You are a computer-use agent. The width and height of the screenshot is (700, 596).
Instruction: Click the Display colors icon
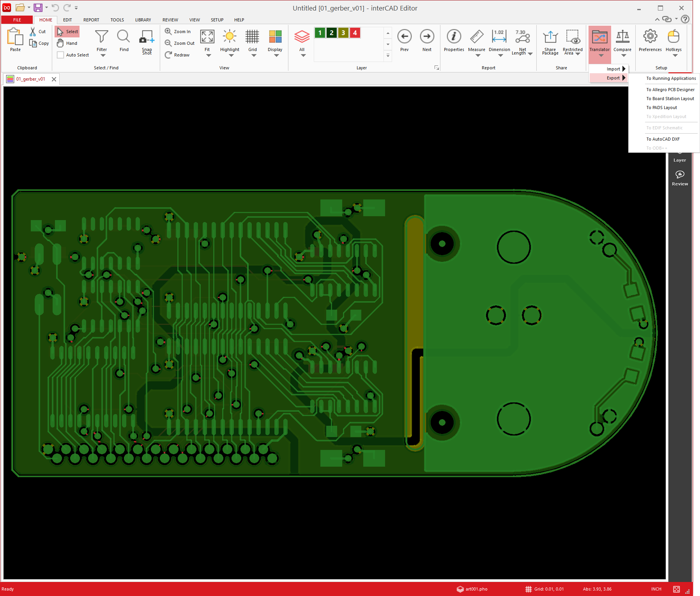275,36
